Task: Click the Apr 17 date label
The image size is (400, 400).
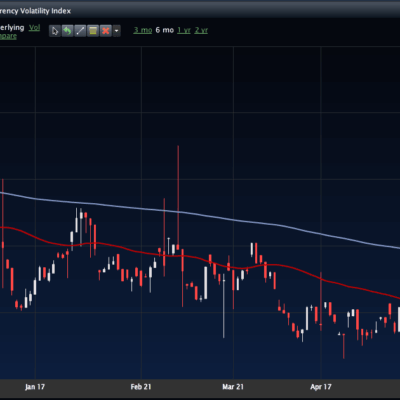Action: [321, 387]
